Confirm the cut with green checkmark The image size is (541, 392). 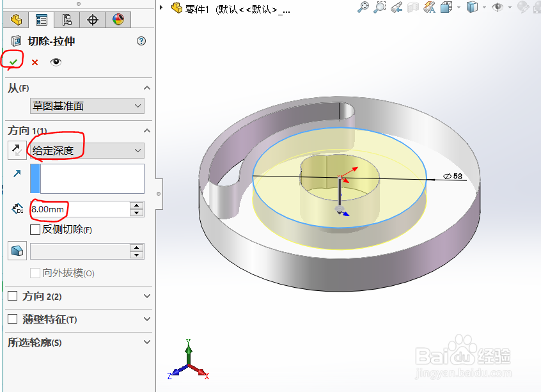pyautogui.click(x=13, y=62)
